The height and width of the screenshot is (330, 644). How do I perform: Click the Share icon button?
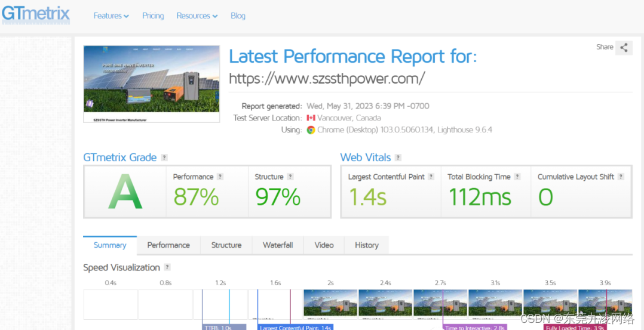pos(624,48)
